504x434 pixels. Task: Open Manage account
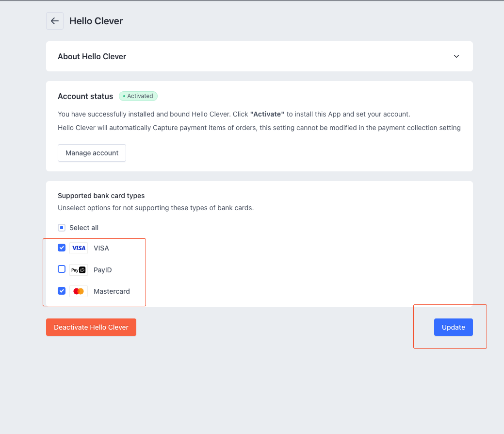[92, 153]
